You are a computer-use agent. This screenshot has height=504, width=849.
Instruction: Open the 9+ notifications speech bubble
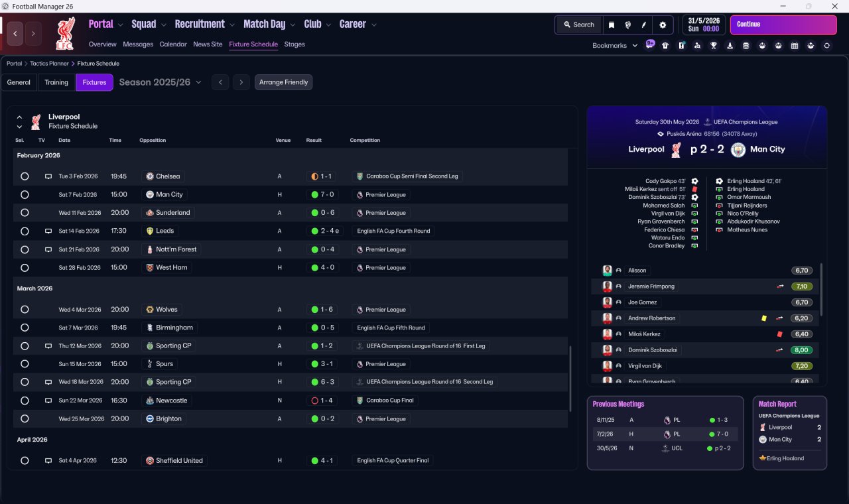[x=650, y=45]
